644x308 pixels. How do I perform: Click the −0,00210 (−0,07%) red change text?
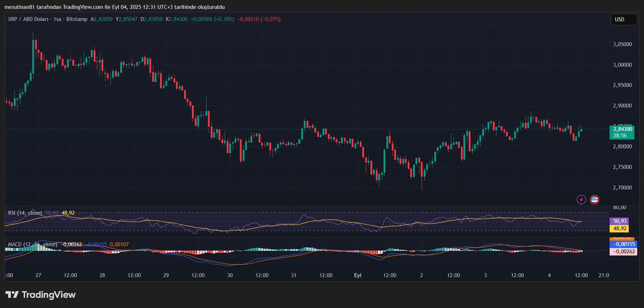coord(259,19)
